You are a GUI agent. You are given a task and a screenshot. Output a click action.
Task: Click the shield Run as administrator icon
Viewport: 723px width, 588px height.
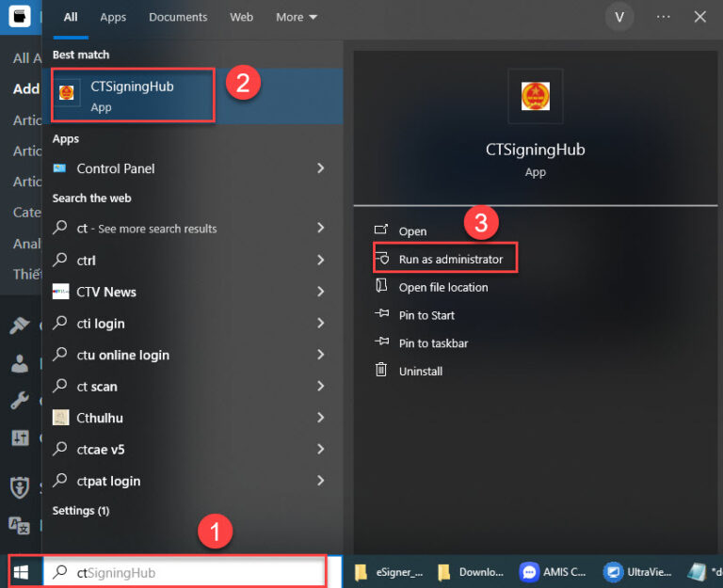pyautogui.click(x=382, y=258)
